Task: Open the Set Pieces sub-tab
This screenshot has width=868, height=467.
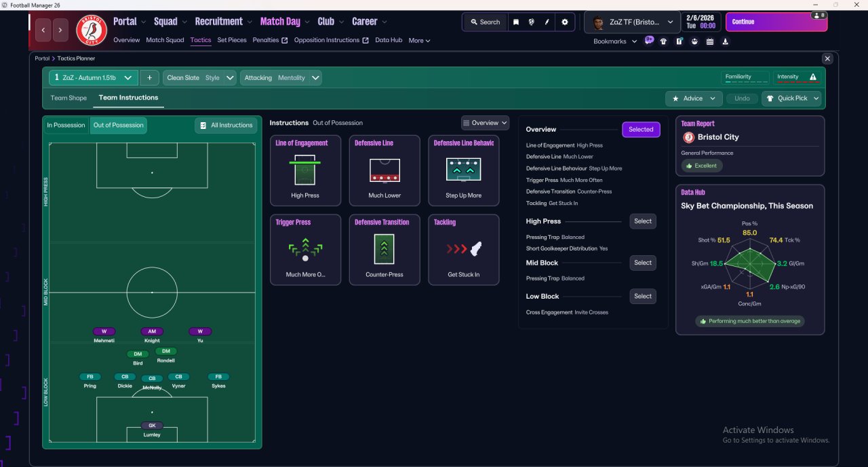Action: pyautogui.click(x=232, y=40)
